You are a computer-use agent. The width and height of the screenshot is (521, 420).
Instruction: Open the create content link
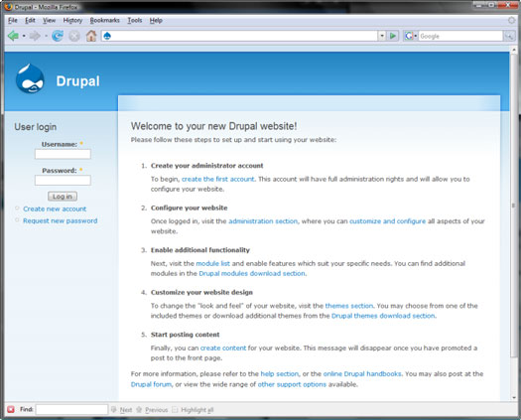click(223, 348)
